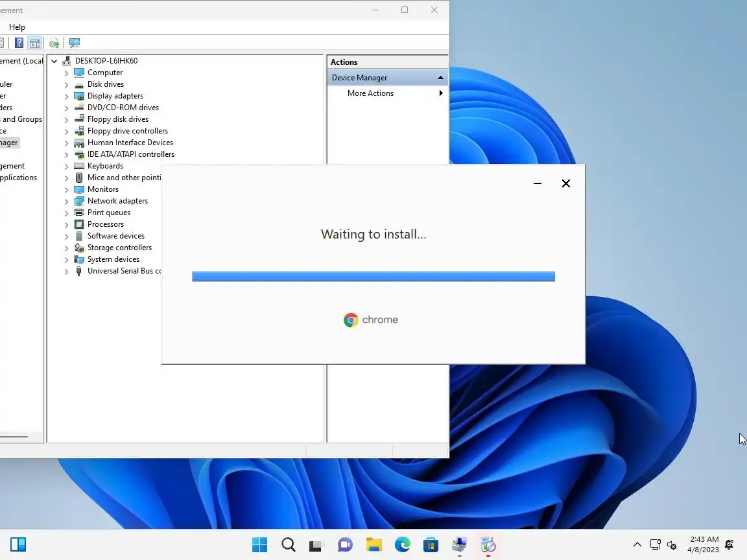Launch the Chat app from the taskbar

(345, 544)
